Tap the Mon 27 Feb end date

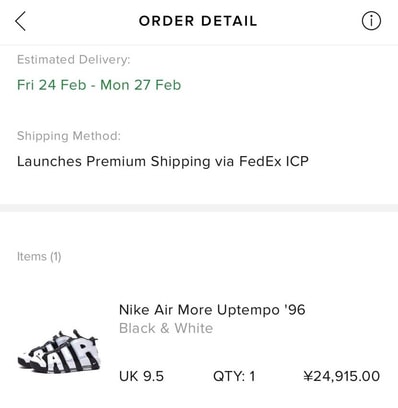pos(141,85)
